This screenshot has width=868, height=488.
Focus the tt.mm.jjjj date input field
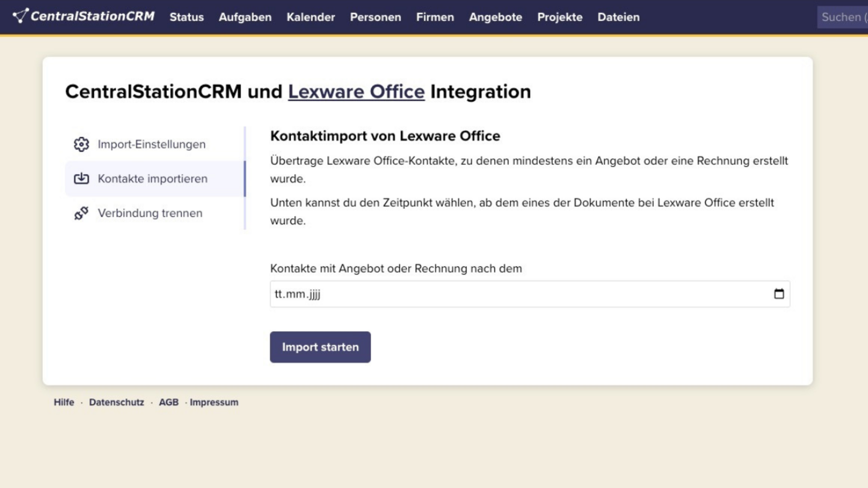click(x=520, y=294)
